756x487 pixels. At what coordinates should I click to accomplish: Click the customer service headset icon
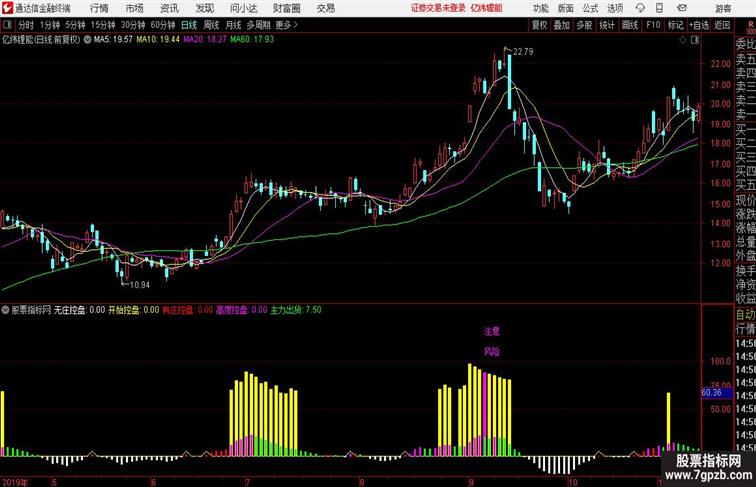click(x=640, y=8)
